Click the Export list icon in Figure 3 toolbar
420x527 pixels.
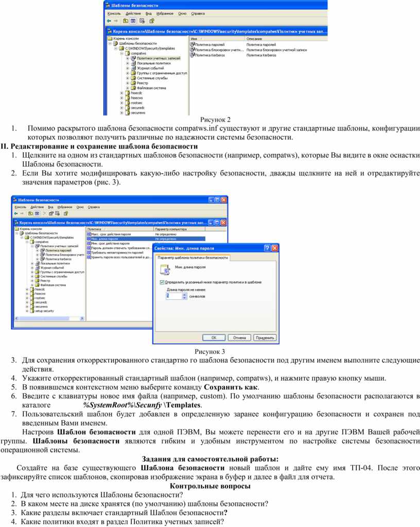point(58,213)
